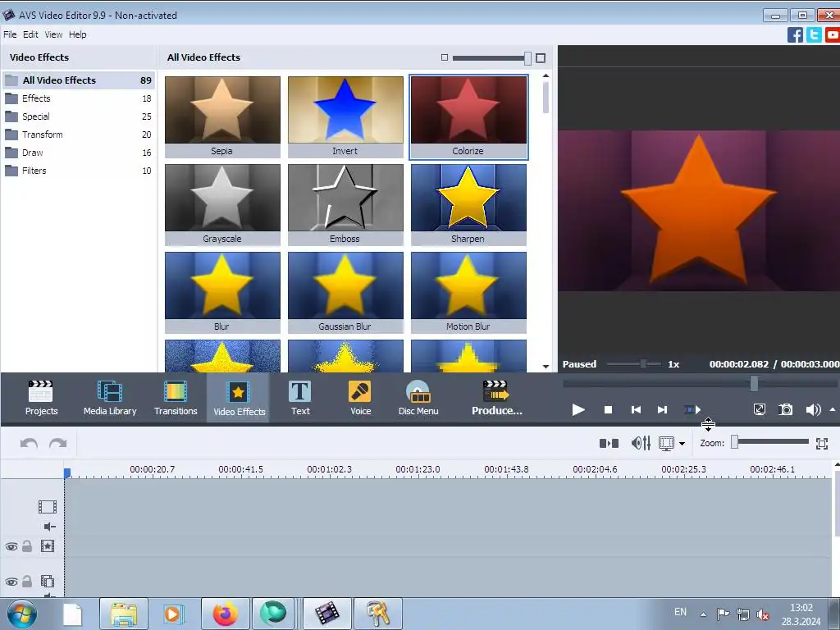Jump to the next scene

point(692,410)
